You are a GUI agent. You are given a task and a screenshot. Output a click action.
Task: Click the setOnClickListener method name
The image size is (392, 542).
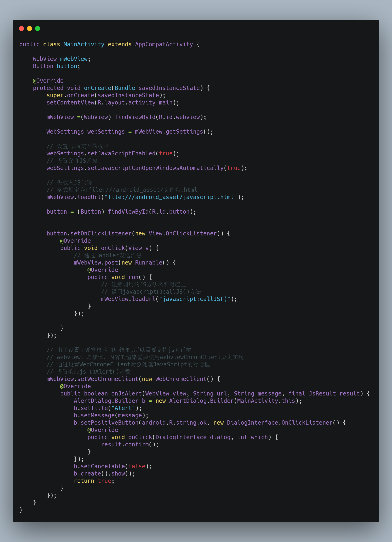[x=101, y=233]
